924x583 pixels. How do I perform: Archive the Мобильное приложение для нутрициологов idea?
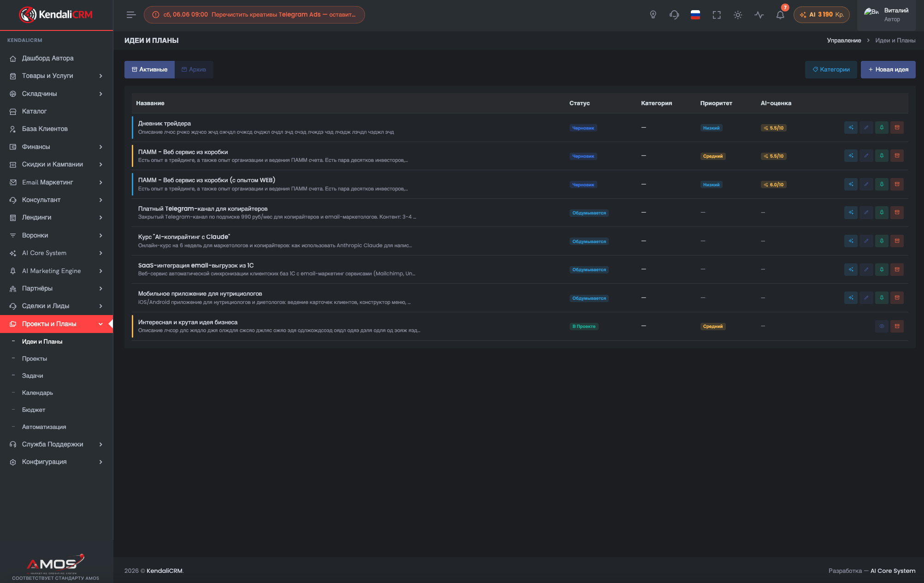(897, 298)
